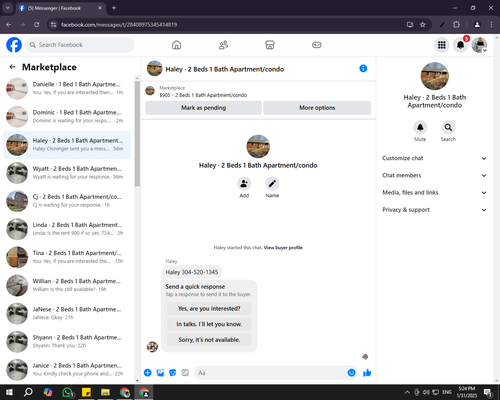Open Windows taskbar search

pos(28,392)
